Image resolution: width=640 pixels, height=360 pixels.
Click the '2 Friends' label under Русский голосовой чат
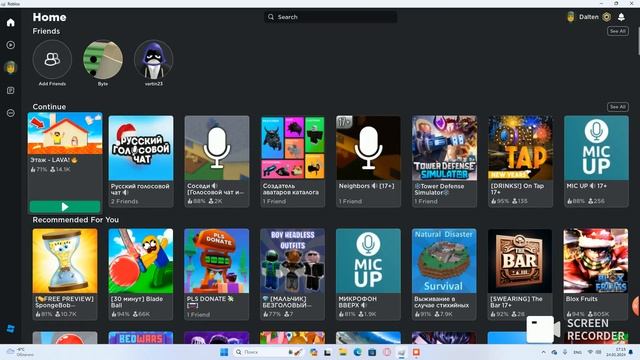[124, 201]
